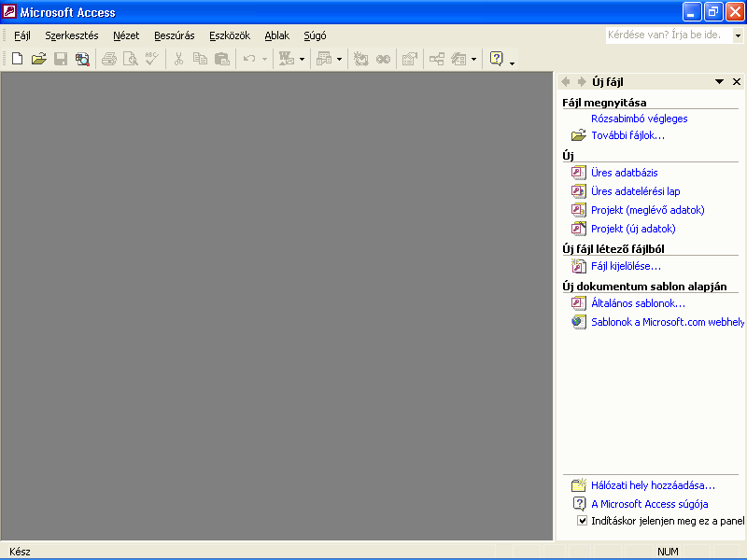The image size is (747, 560).
Task: Click the Cut scissors icon
Action: (x=178, y=59)
